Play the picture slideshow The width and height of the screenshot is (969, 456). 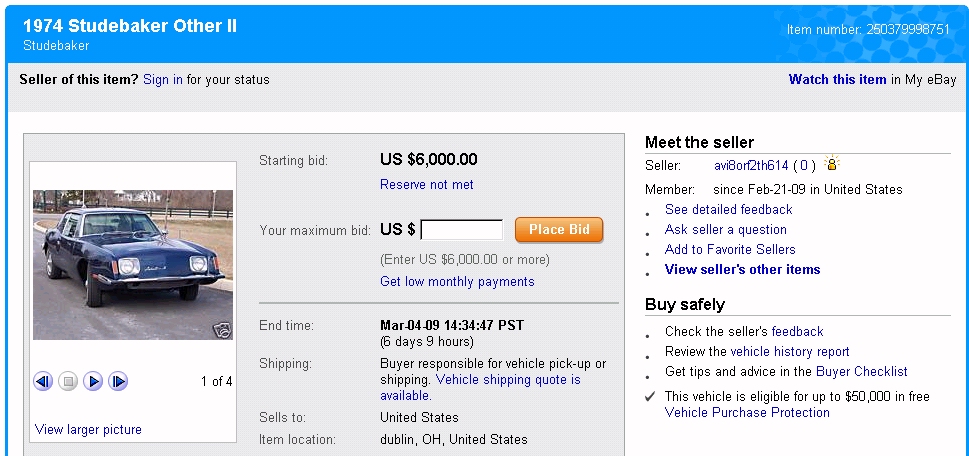pyautogui.click(x=93, y=381)
